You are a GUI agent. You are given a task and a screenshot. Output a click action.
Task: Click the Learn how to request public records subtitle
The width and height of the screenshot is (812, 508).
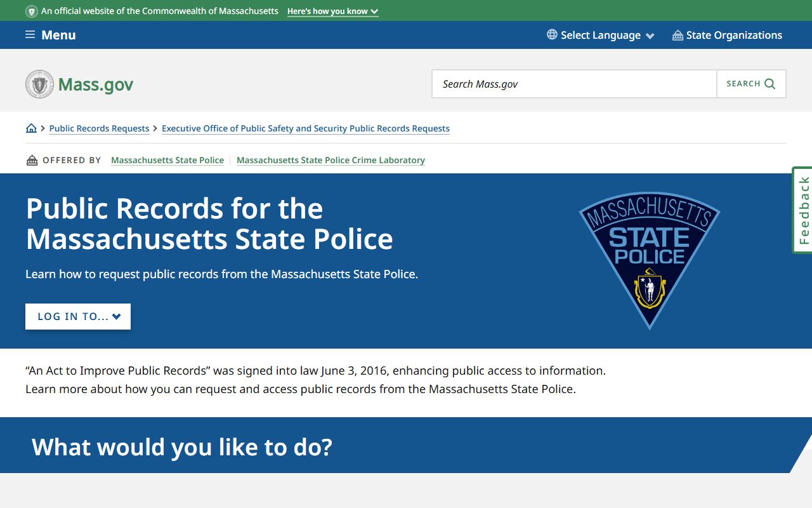pyautogui.click(x=221, y=274)
